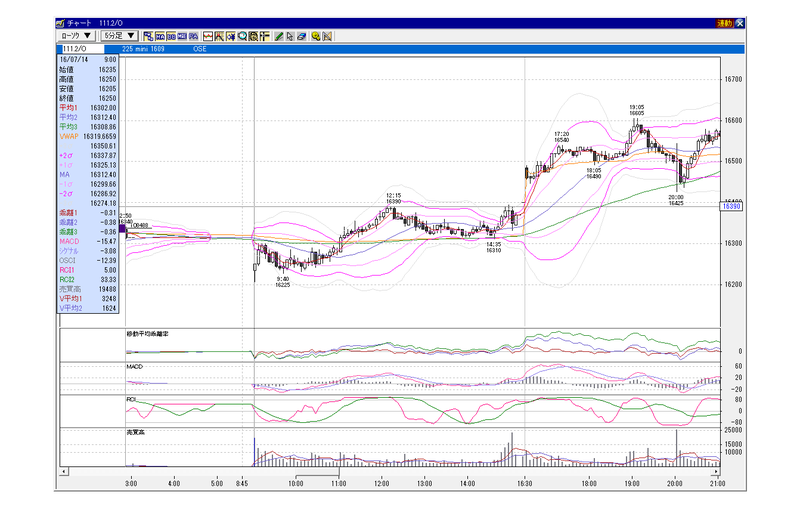Click the RCI indicator panel label
Viewport: 800px width, 507px height.
tap(132, 399)
